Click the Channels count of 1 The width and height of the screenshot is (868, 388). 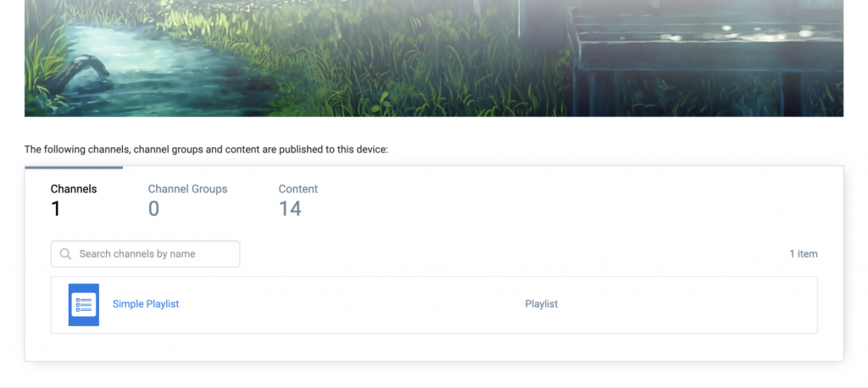point(55,209)
